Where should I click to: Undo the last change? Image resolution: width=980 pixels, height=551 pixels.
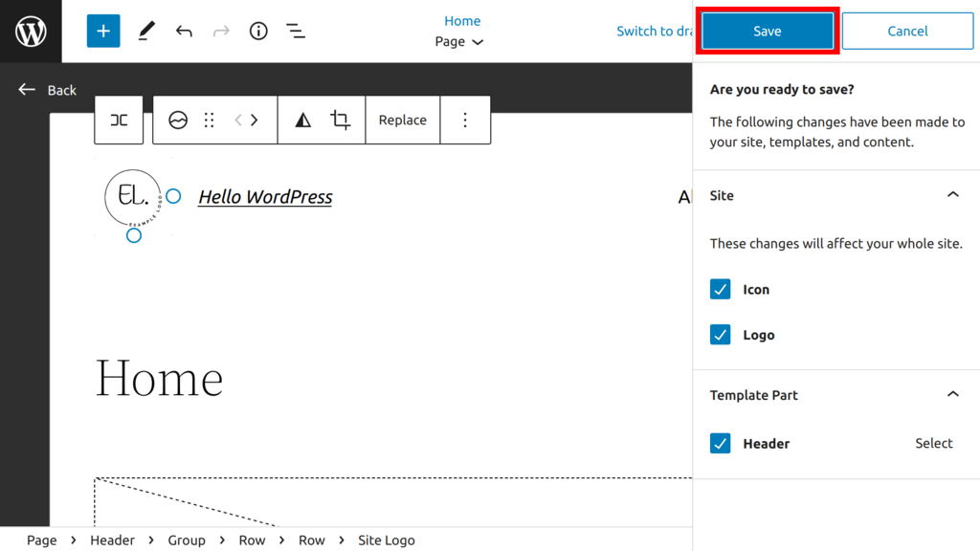click(x=184, y=31)
